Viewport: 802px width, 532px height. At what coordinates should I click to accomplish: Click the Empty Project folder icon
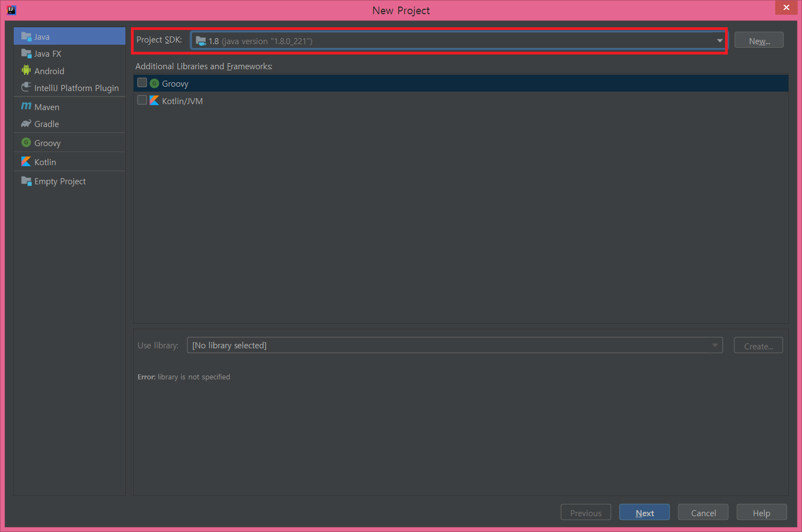click(26, 180)
